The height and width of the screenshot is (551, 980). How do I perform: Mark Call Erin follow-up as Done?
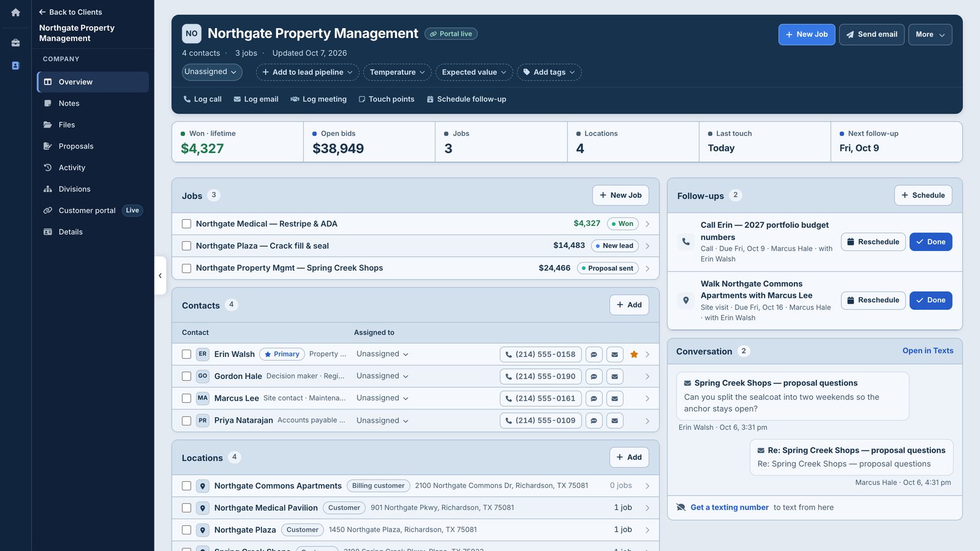click(x=930, y=242)
